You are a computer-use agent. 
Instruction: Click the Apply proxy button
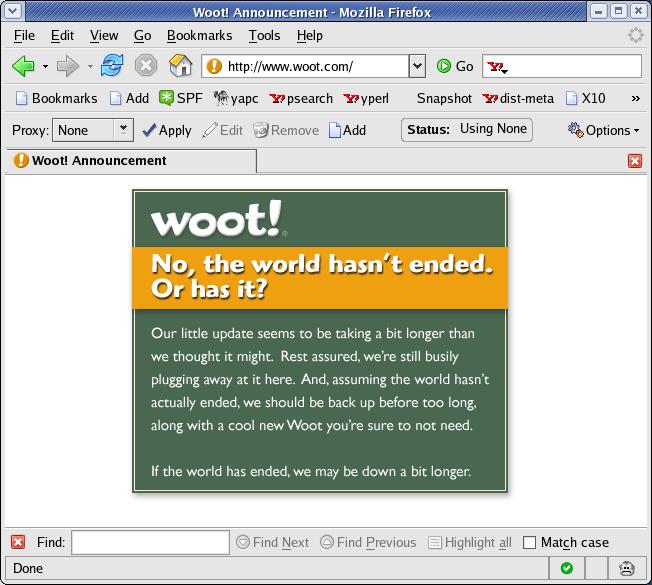click(x=166, y=130)
